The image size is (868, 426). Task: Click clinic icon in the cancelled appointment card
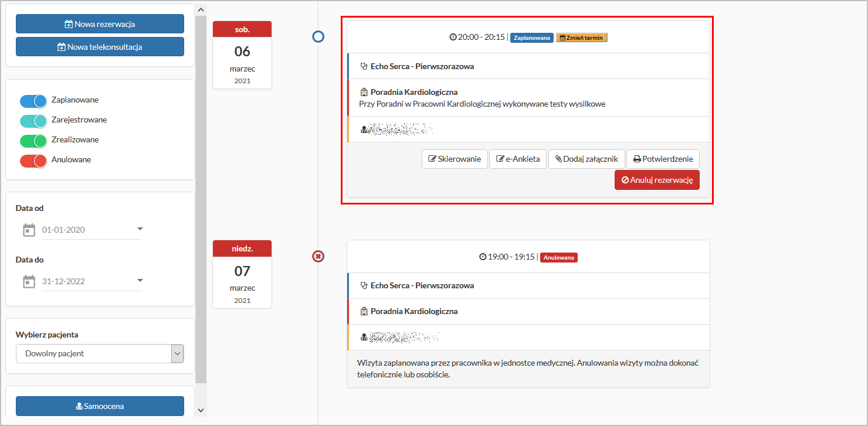point(364,311)
